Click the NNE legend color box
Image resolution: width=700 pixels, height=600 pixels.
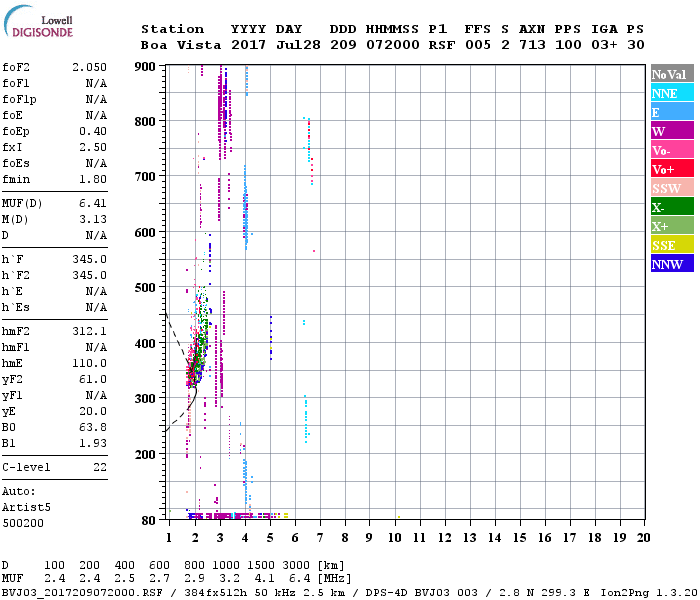[670, 93]
